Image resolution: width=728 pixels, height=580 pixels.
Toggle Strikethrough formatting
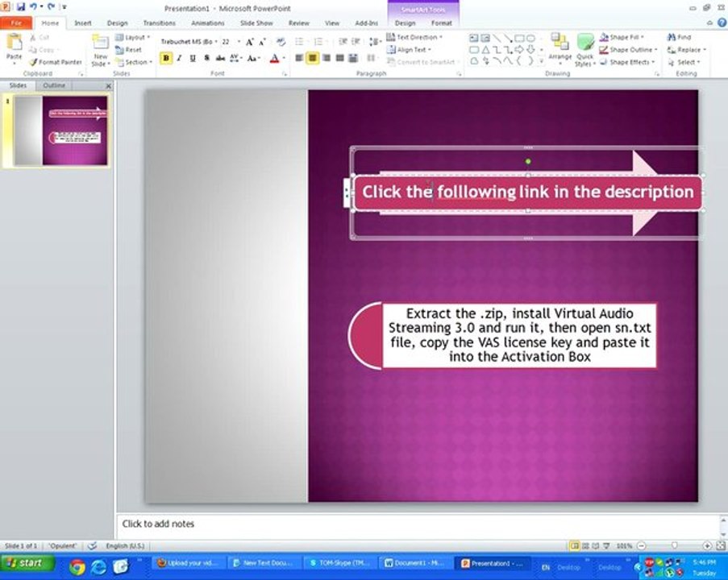click(220, 58)
